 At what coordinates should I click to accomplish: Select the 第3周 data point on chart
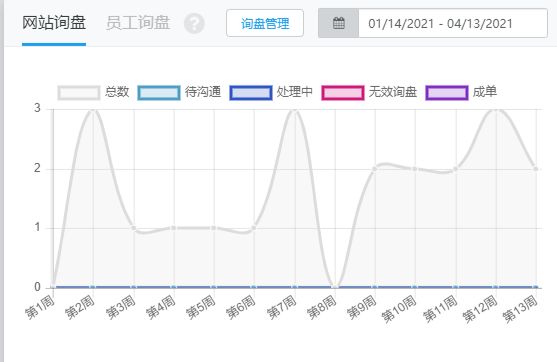tap(134, 228)
